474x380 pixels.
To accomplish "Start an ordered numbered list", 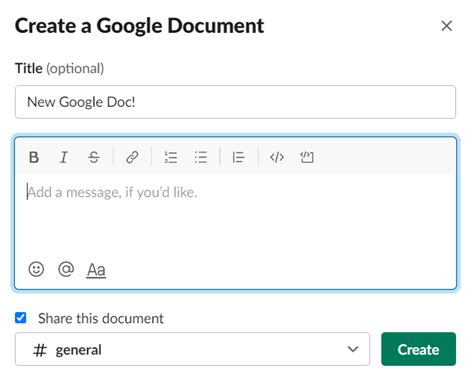I will 171,157.
